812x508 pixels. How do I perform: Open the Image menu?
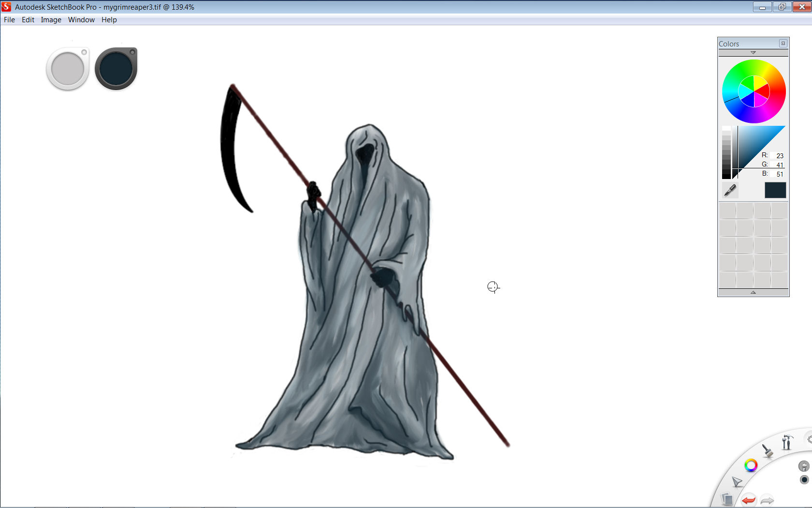(x=51, y=20)
